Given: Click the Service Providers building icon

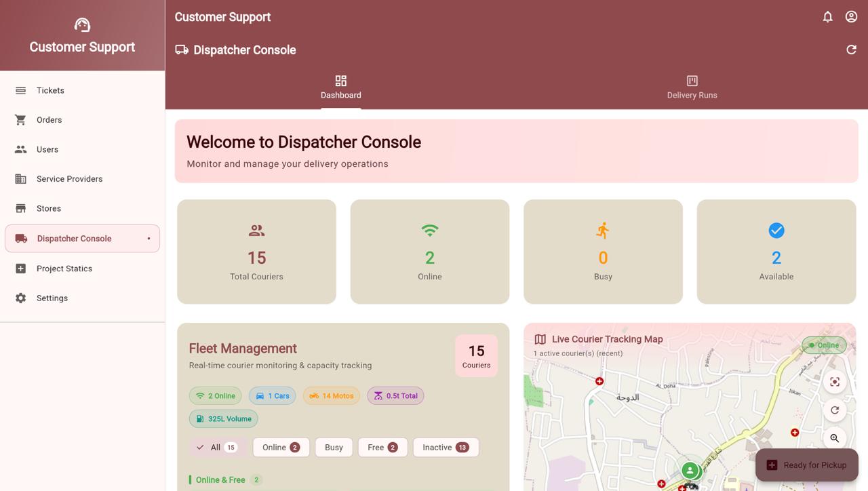Looking at the screenshot, I should click(x=20, y=178).
